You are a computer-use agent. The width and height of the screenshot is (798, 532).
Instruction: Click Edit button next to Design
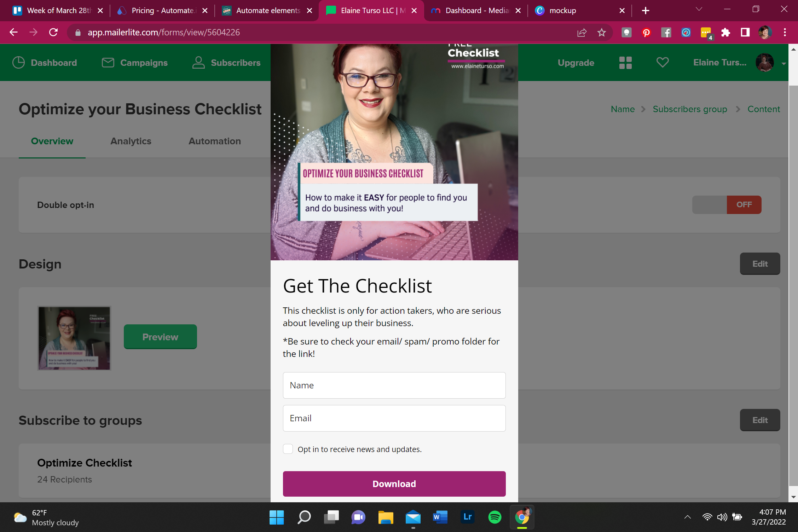click(760, 264)
